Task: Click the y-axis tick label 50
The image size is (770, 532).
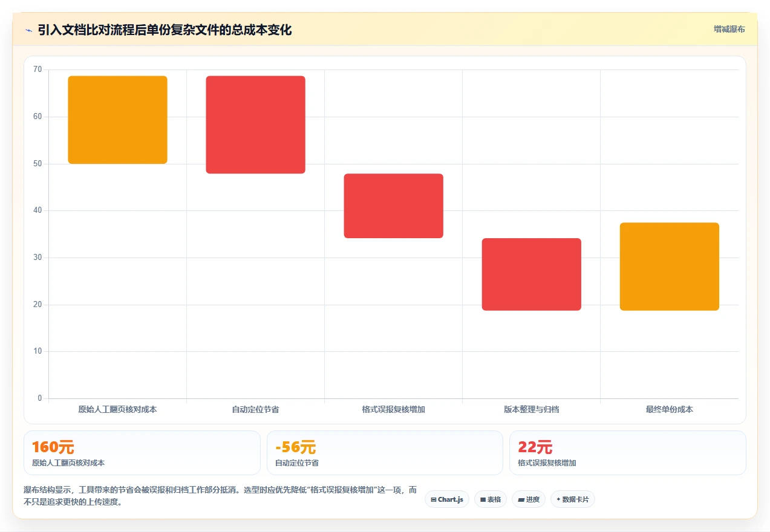Action: (38, 164)
